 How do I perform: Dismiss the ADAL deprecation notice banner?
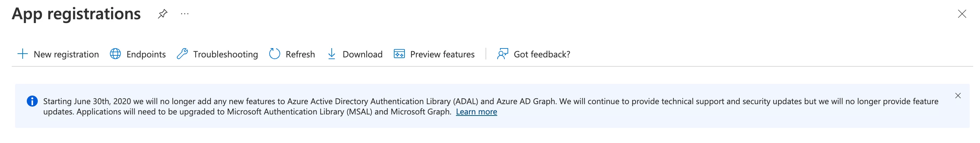958,96
